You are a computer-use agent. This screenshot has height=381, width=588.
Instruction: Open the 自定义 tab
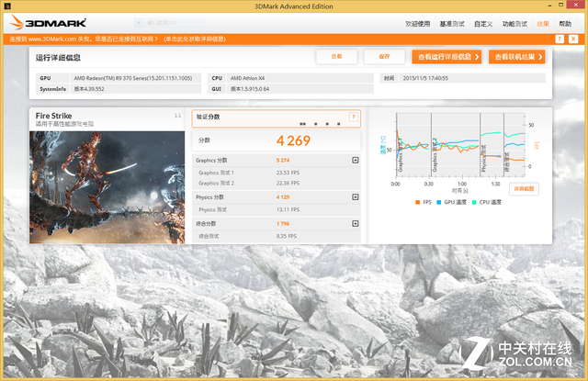483,23
